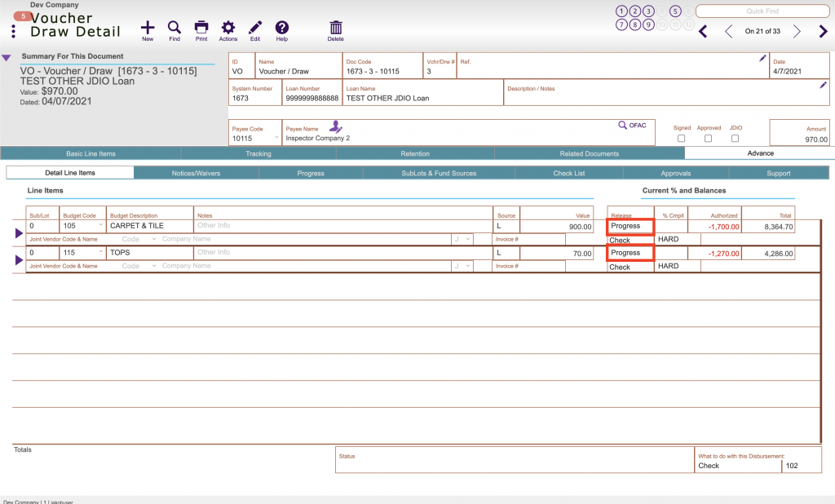Toggle the Signed checkbox
This screenshot has height=504, width=835.
[681, 139]
